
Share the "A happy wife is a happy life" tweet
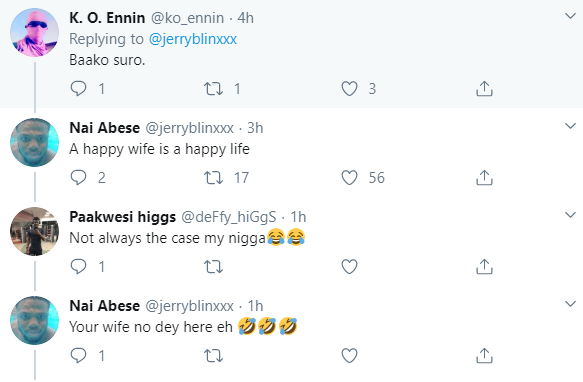(484, 177)
